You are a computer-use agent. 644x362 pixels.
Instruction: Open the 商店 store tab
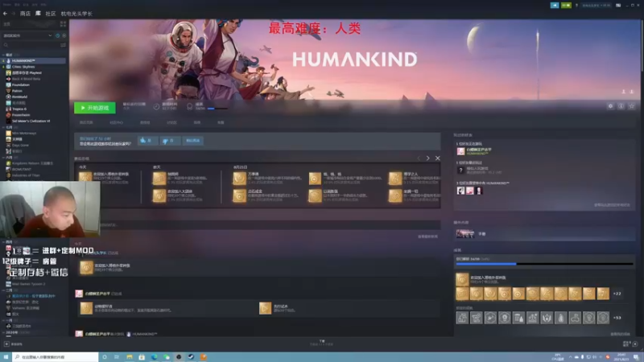pyautogui.click(x=25, y=14)
